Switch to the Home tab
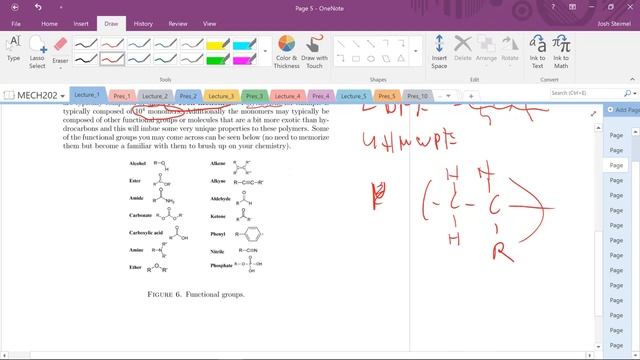Viewport: 640px width, 360px height. pyautogui.click(x=49, y=24)
